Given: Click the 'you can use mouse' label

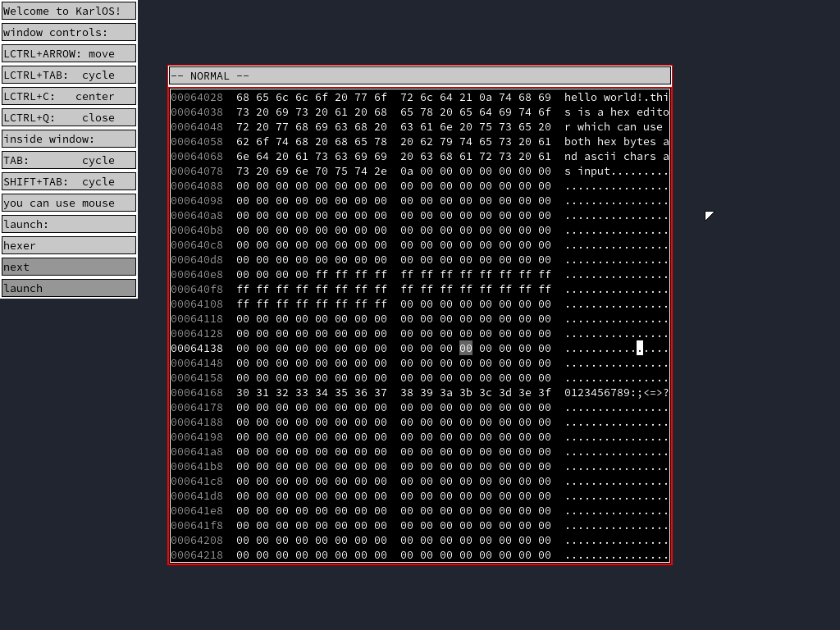Looking at the screenshot, I should click(69, 203).
